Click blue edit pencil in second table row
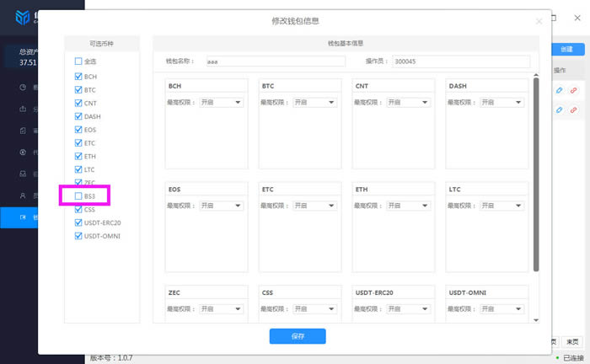Image resolution: width=590 pixels, height=364 pixels. click(x=559, y=110)
